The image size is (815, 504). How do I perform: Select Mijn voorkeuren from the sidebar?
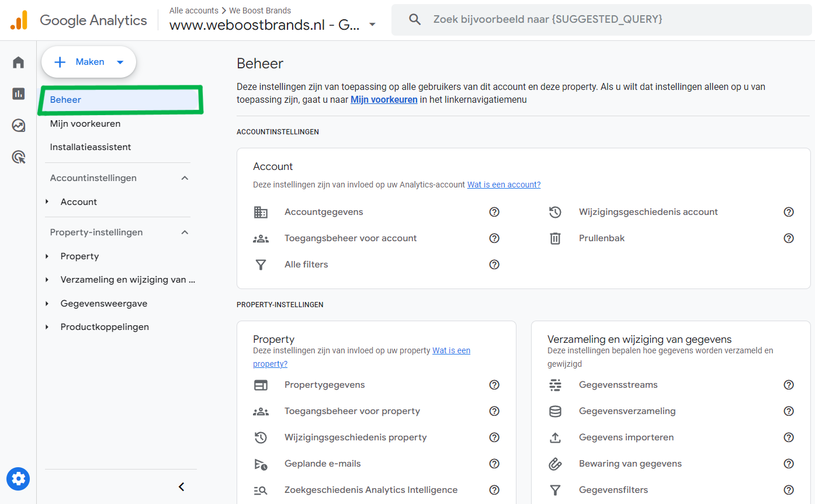(x=84, y=123)
